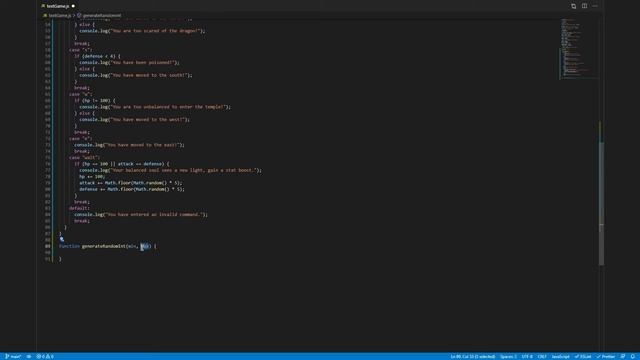Screen dimensions: 640x360
Task: Click the generateRandomInt function name
Action: 104,246
